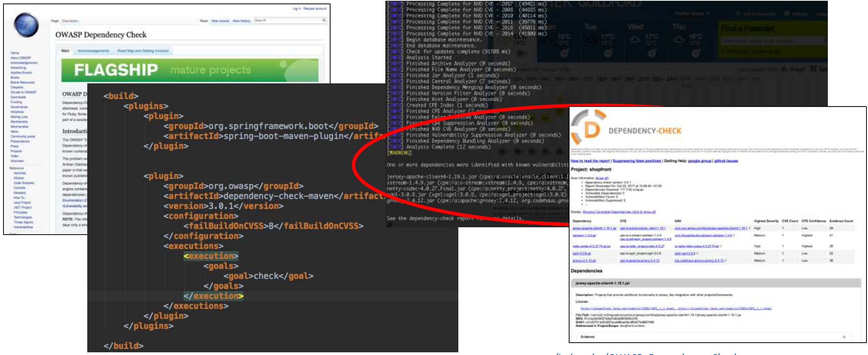This screenshot has width=868, height=355.
Task: Open Java Project in the Reference sidebar
Action: click(x=22, y=203)
